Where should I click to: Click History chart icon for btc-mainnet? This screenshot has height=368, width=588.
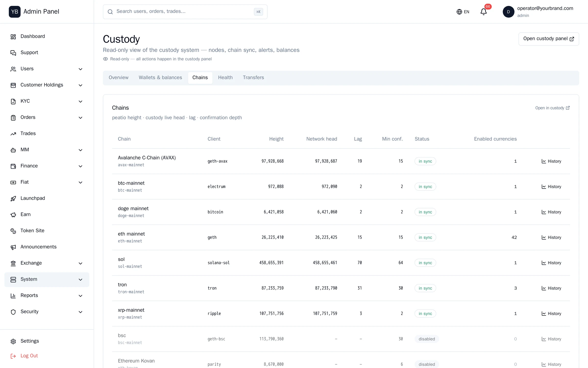[x=544, y=187]
